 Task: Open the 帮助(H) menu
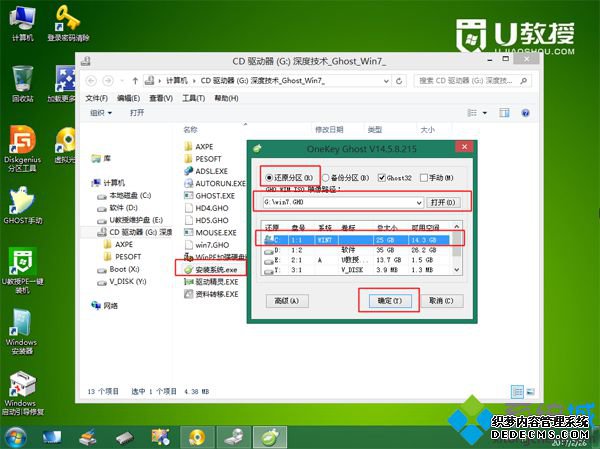(226, 98)
